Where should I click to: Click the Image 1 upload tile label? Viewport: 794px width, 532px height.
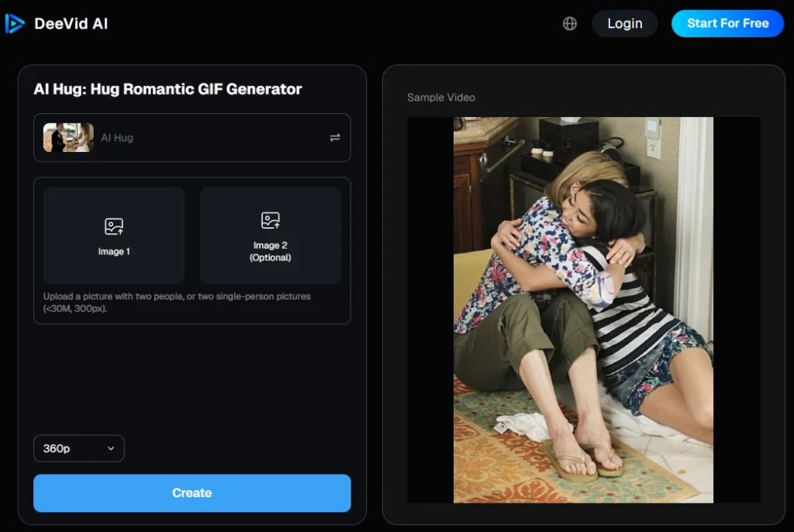tap(114, 251)
